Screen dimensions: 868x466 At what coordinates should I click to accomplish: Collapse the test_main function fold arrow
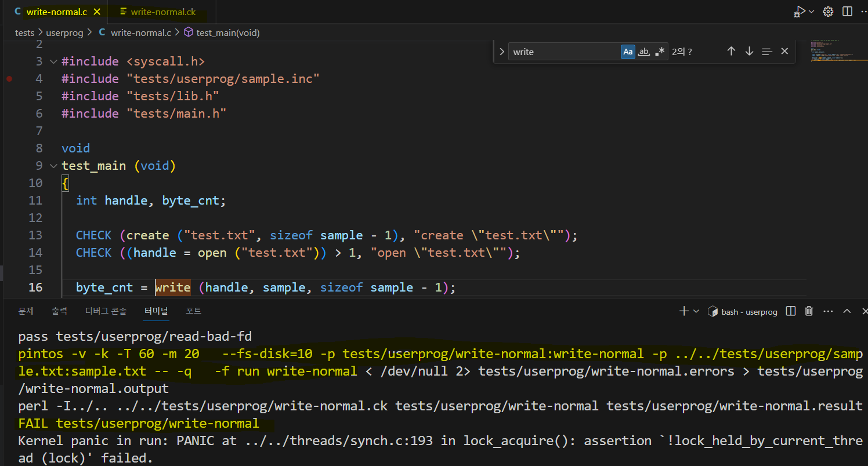[53, 166]
